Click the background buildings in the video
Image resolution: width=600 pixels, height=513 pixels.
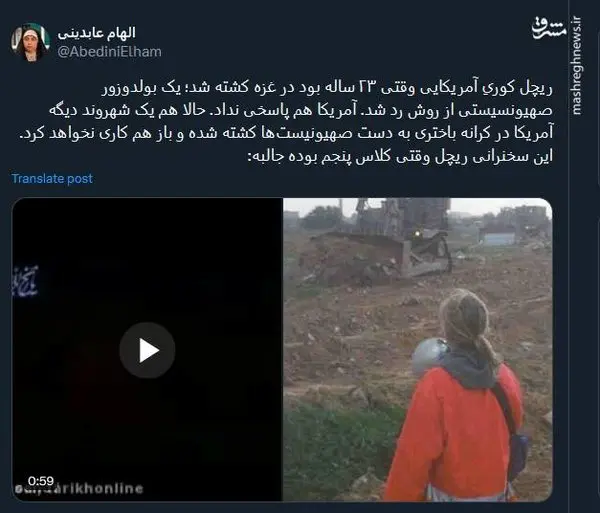515,226
